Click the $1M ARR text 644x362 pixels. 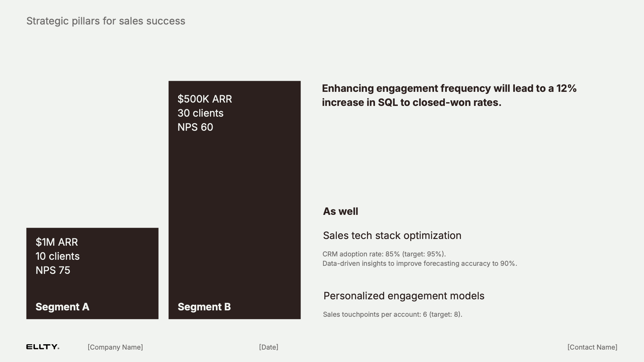point(57,242)
